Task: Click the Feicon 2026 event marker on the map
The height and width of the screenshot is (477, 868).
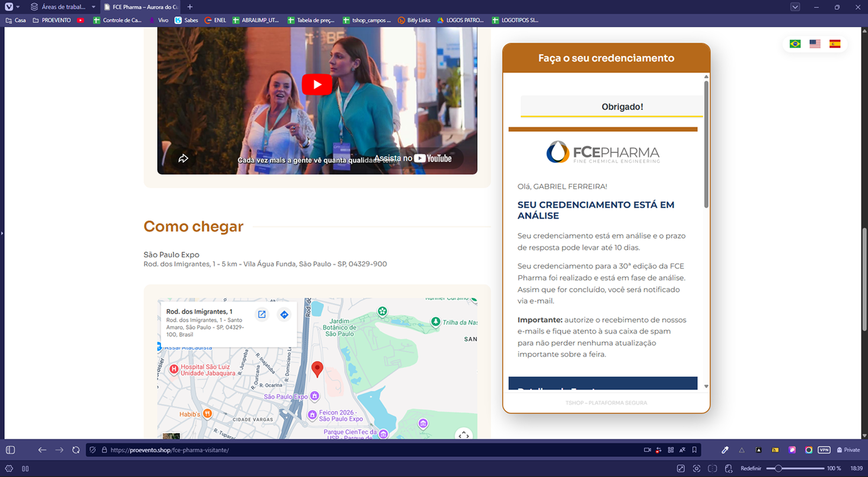Action: [x=312, y=415]
